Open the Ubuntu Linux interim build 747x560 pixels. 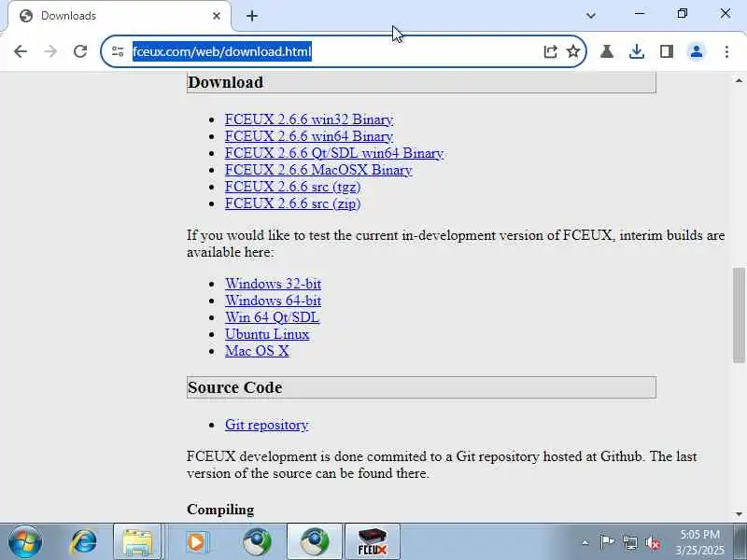click(x=267, y=334)
